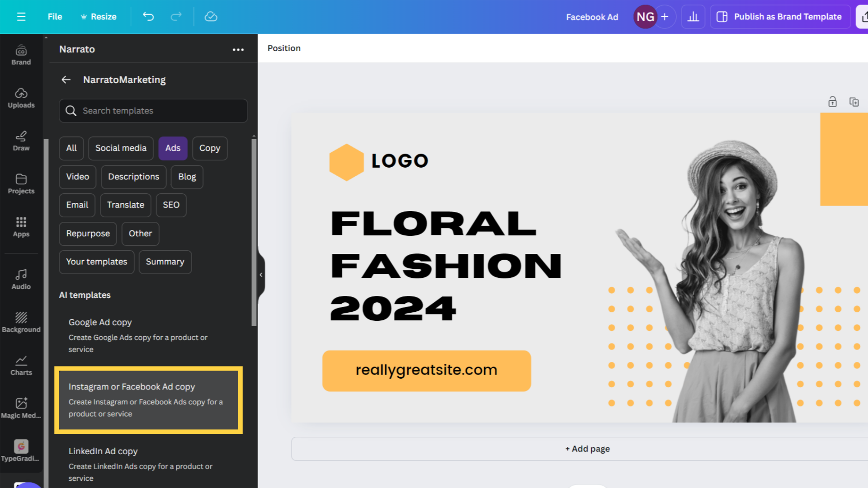Click the Search templates input field

(x=153, y=110)
